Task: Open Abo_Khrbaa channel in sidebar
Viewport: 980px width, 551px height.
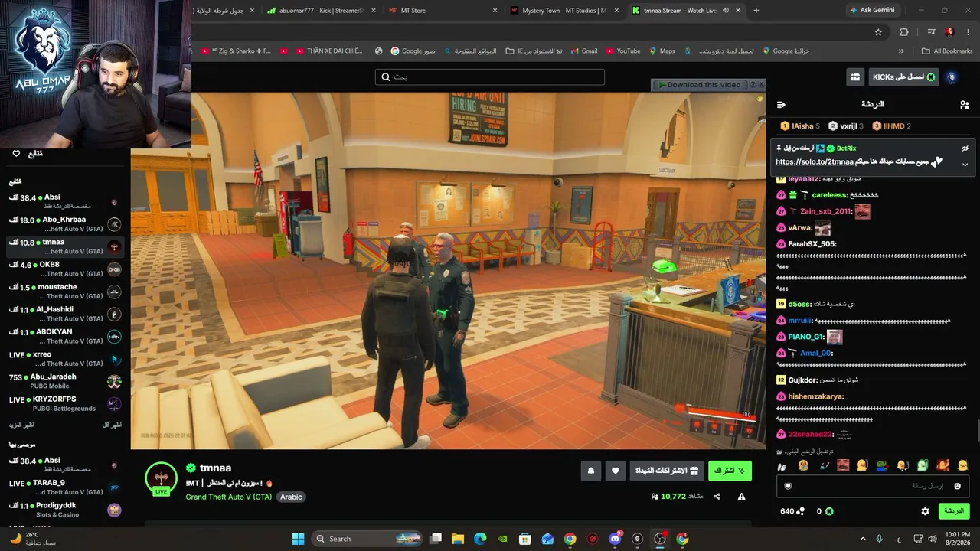Action: [x=65, y=224]
